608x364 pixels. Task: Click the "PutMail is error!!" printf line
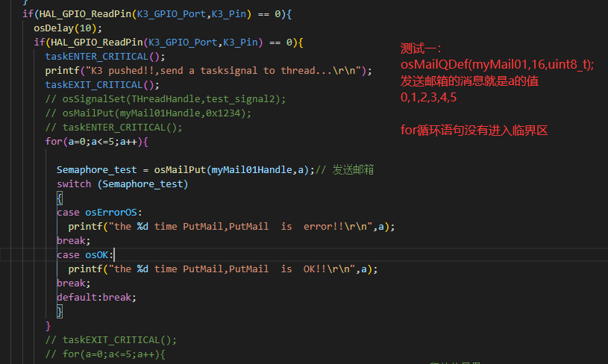pos(231,227)
